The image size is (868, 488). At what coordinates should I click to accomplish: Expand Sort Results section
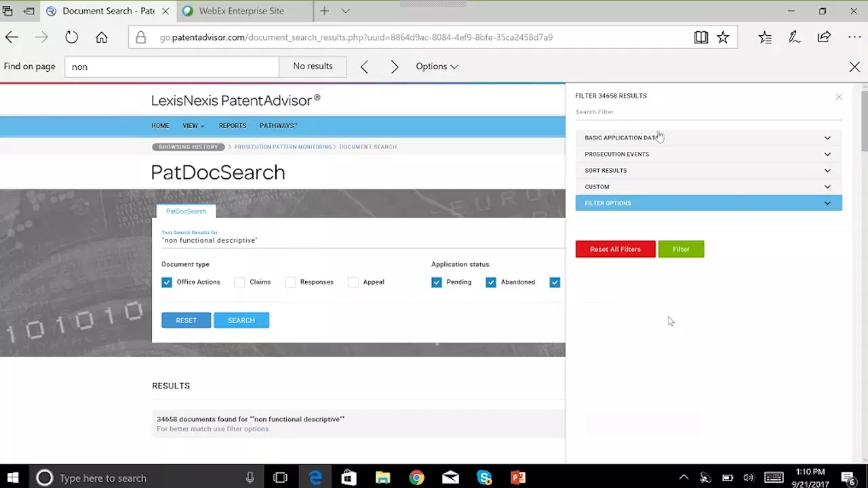click(709, 170)
